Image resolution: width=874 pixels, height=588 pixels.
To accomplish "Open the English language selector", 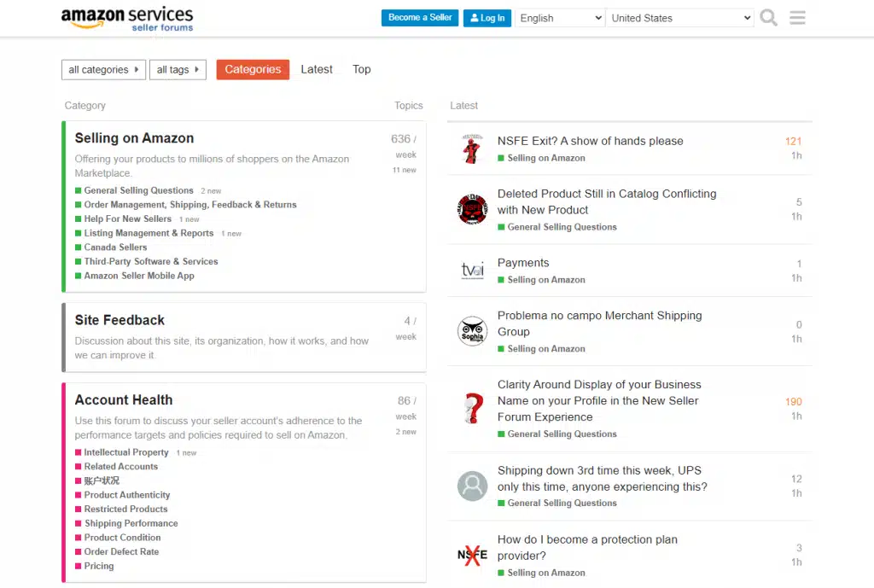I will (x=560, y=18).
